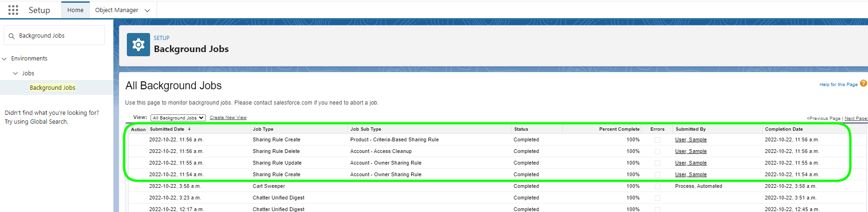Click the Errors column header

[658, 129]
